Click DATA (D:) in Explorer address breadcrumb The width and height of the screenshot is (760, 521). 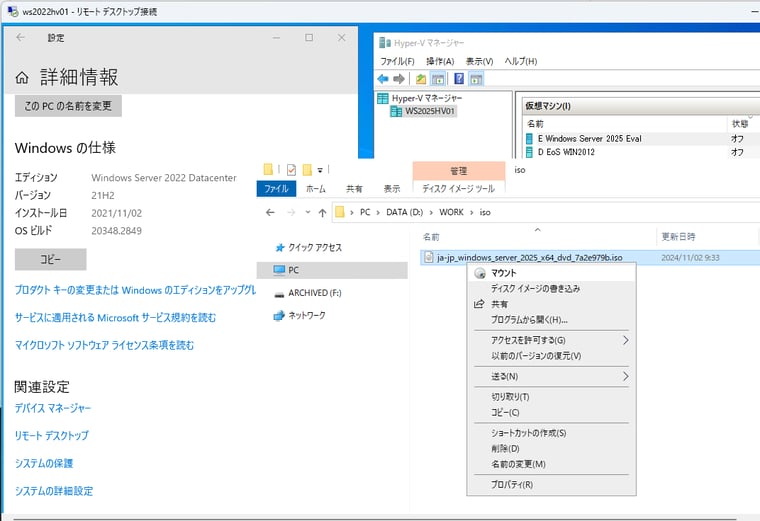(x=405, y=212)
